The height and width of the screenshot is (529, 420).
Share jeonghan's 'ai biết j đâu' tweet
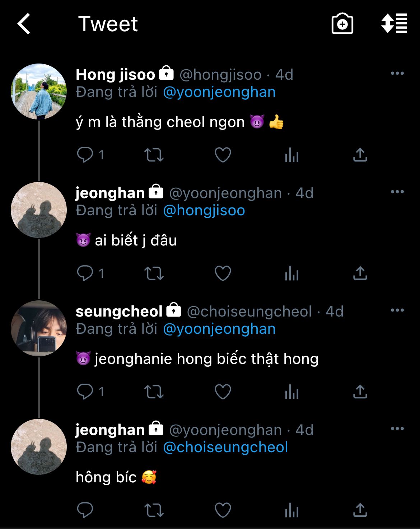coord(360,273)
